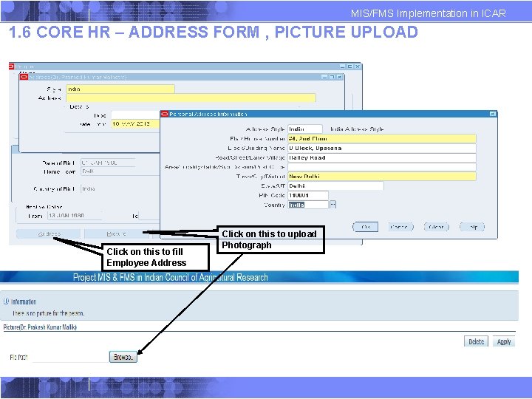
Task: Click the Date of Birth field
Action: click(108, 163)
